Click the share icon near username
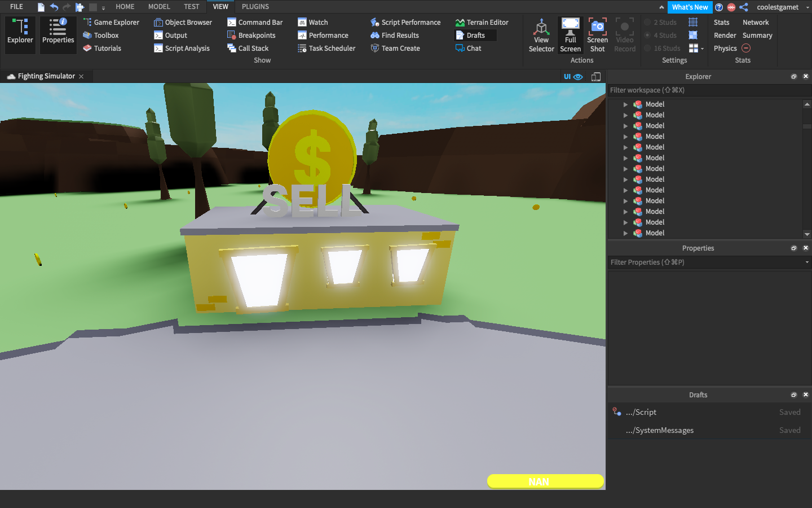Viewport: 812px width, 508px height. [x=744, y=7]
